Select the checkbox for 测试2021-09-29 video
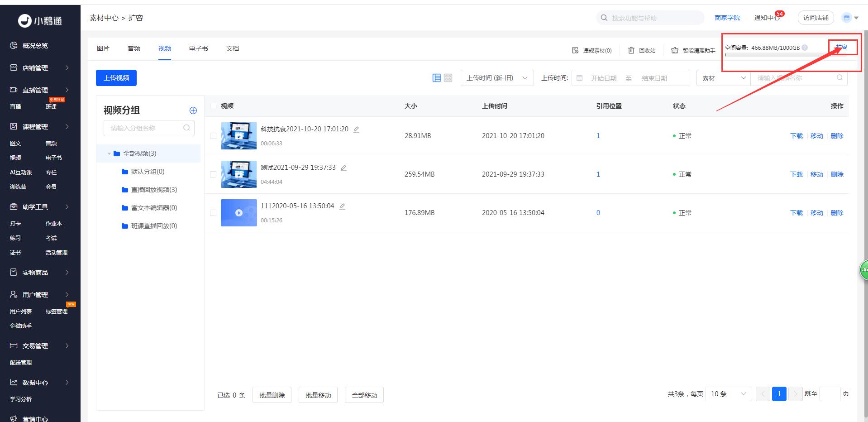The width and height of the screenshot is (868, 422). pyautogui.click(x=213, y=174)
